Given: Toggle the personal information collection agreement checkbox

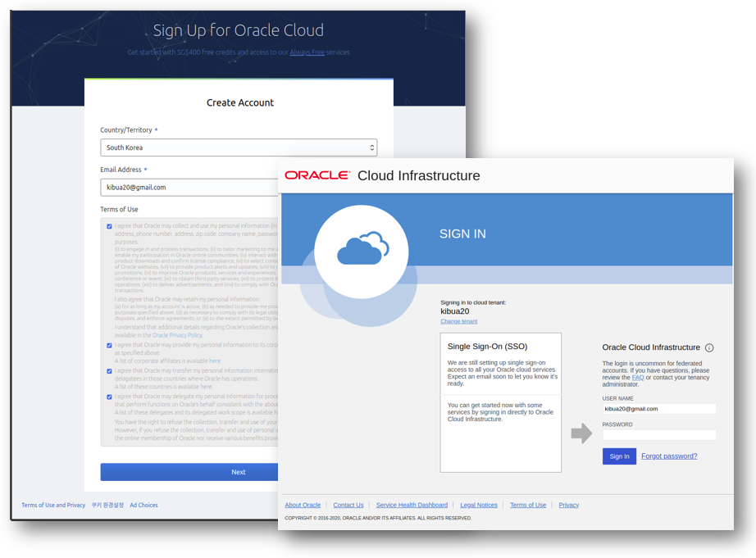Looking at the screenshot, I should [x=109, y=226].
